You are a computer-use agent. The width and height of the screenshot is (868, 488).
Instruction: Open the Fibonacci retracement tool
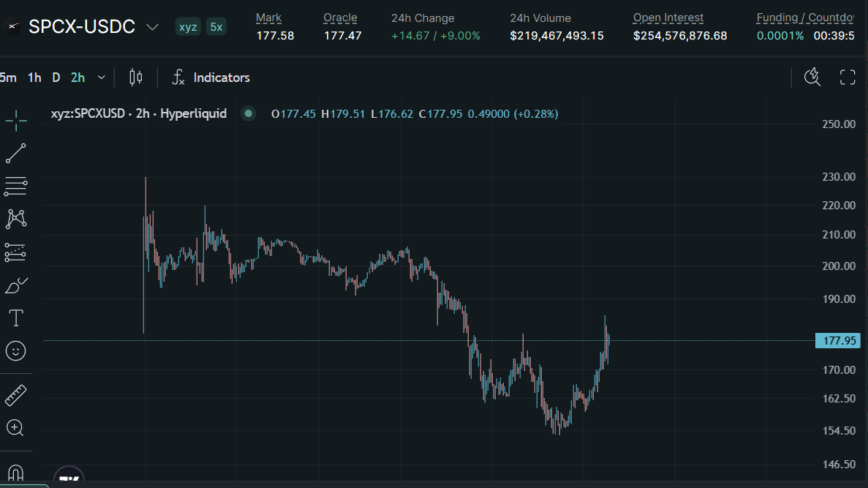[16, 186]
